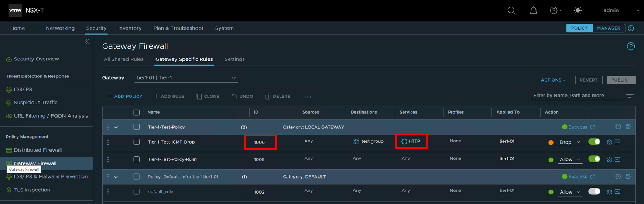
Task: Check Tier-1-Test-ICMP-Drop rule checkbox
Action: pyautogui.click(x=137, y=142)
